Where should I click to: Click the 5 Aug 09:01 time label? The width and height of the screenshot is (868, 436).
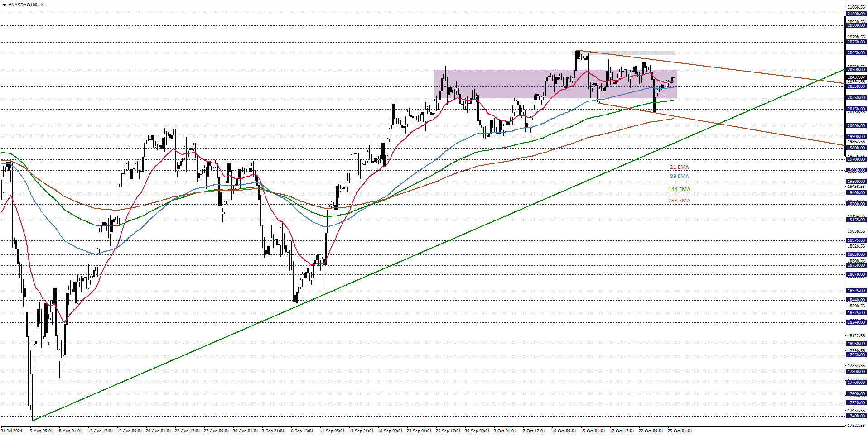(x=41, y=431)
